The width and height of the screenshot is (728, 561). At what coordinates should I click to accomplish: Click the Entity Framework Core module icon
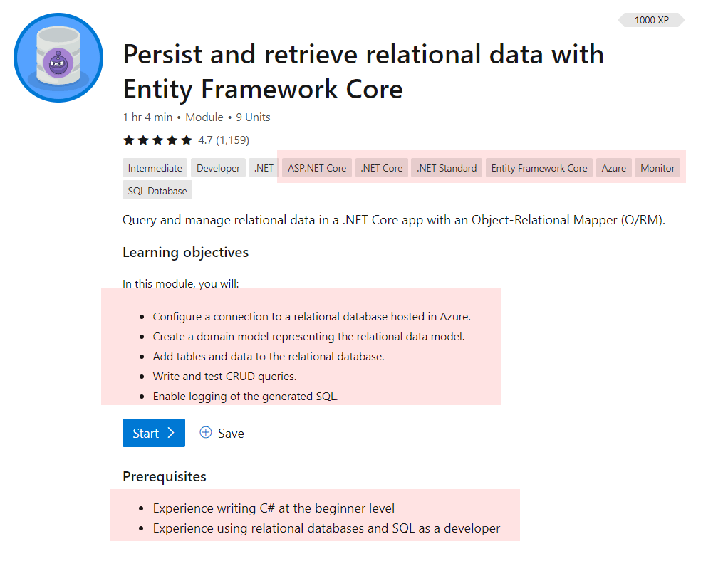pyautogui.click(x=58, y=58)
